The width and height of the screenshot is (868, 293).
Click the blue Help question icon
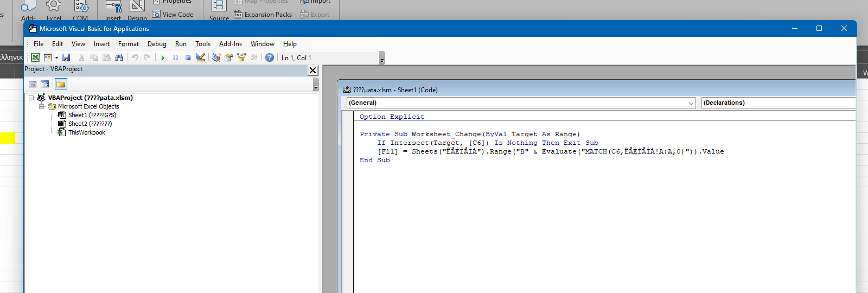(x=270, y=58)
